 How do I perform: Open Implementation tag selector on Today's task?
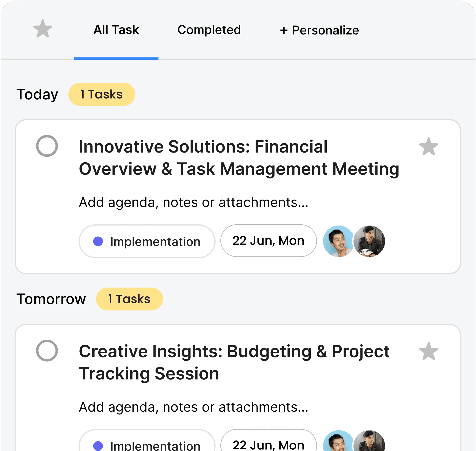(x=148, y=241)
